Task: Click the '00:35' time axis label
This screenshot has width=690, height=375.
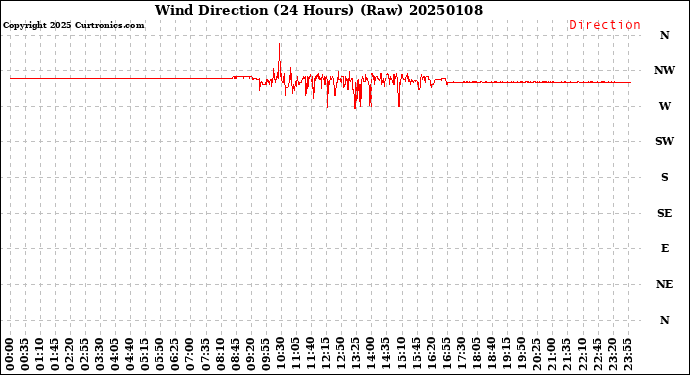Action: tap(25, 354)
